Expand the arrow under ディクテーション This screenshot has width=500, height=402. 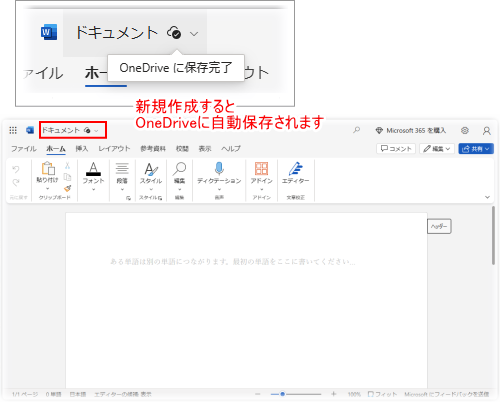tap(219, 189)
